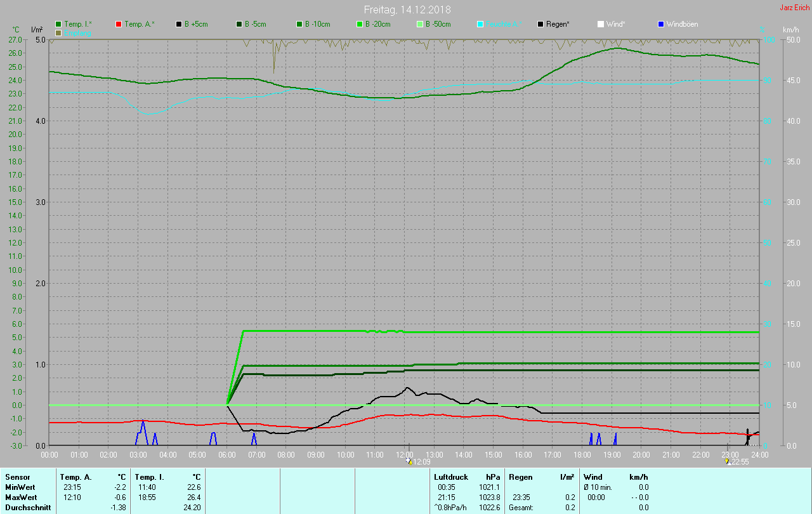The height and width of the screenshot is (514, 812).
Task: Click the white Wind legend square
Action: (x=600, y=24)
